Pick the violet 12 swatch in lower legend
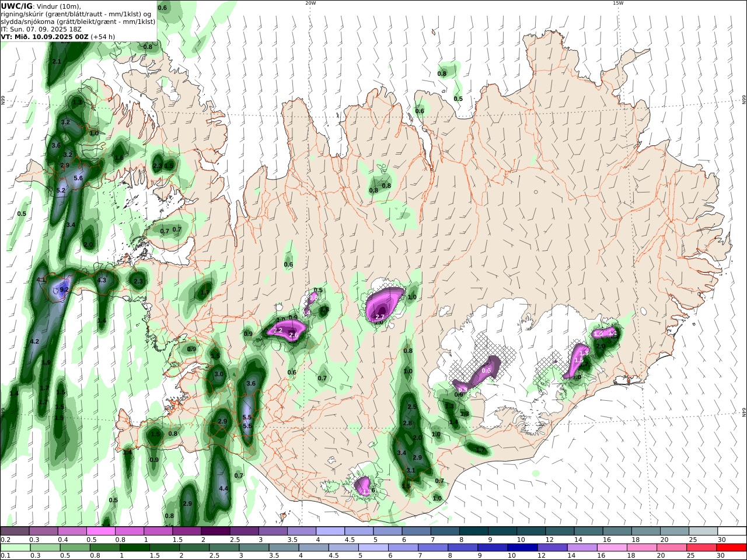The height and width of the screenshot is (560, 747). coord(552,547)
